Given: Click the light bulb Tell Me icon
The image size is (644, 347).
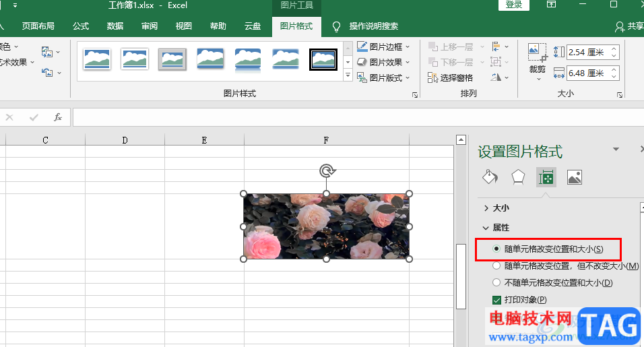Looking at the screenshot, I should tap(336, 27).
